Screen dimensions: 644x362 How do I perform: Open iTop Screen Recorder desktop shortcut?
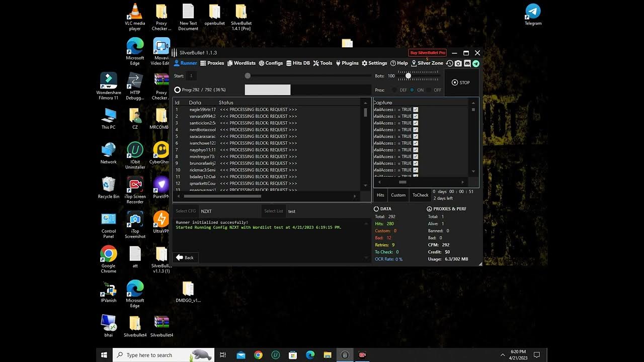tap(135, 191)
